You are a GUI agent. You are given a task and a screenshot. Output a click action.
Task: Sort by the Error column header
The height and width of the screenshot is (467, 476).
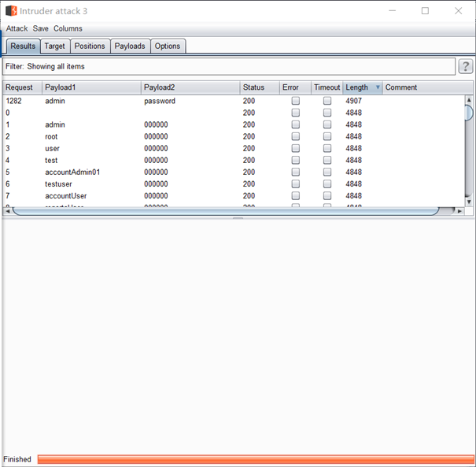tap(295, 87)
